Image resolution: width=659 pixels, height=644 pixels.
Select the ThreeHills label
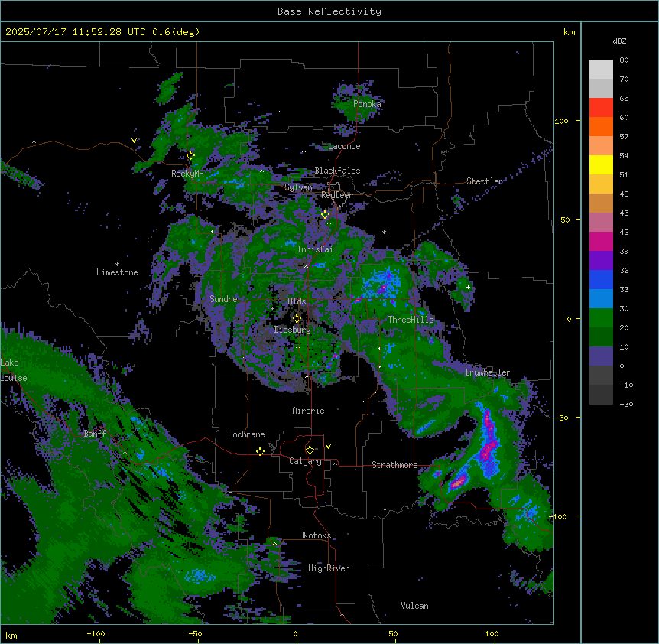tap(411, 320)
